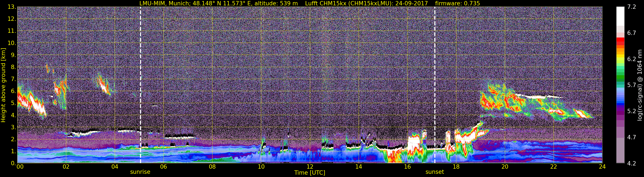Screen dimensions: 644x177
Task: Click the white dashed sunrise marker line
Action: tap(140, 85)
